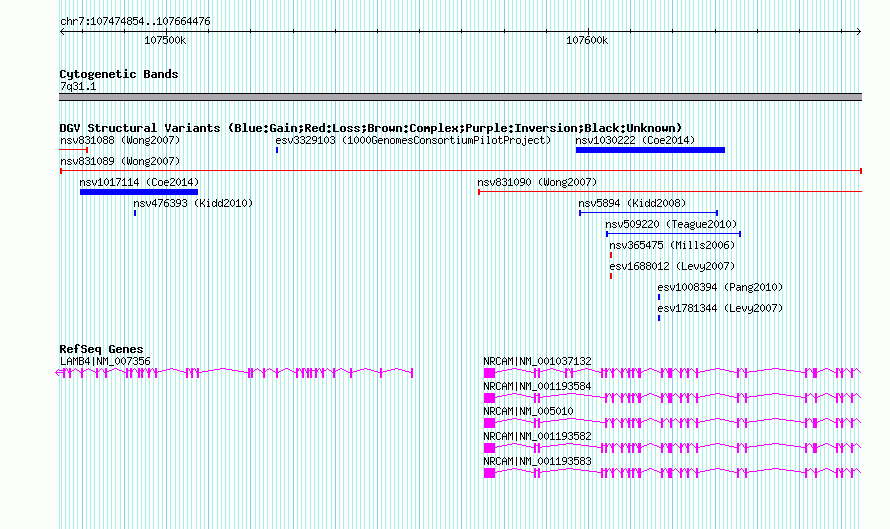Open variant nsv476393 (Kidd2010) label
The height and width of the screenshot is (529, 890).
193,203
